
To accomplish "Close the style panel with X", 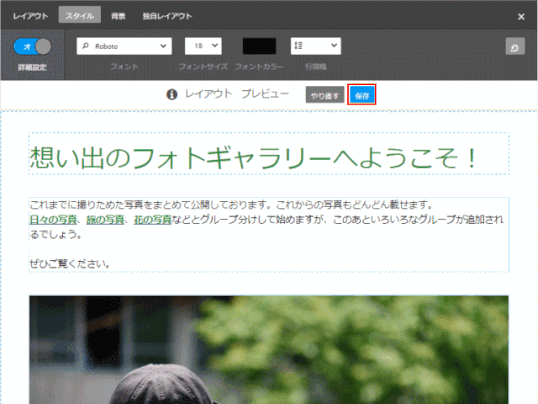I will point(521,17).
